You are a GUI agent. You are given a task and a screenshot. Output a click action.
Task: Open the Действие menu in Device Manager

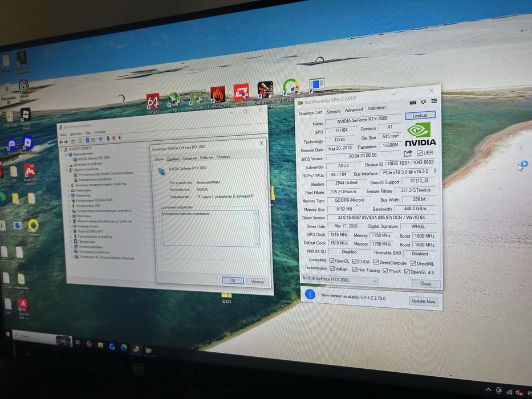(76, 134)
